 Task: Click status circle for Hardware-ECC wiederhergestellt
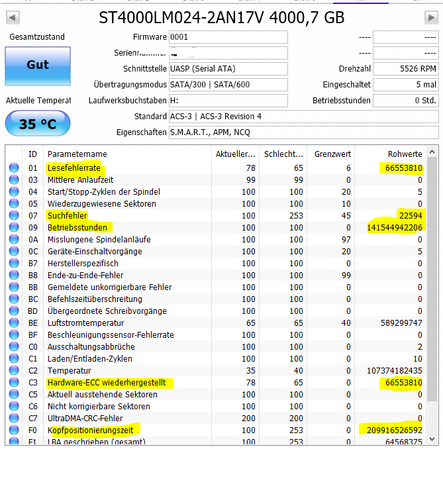tap(14, 382)
